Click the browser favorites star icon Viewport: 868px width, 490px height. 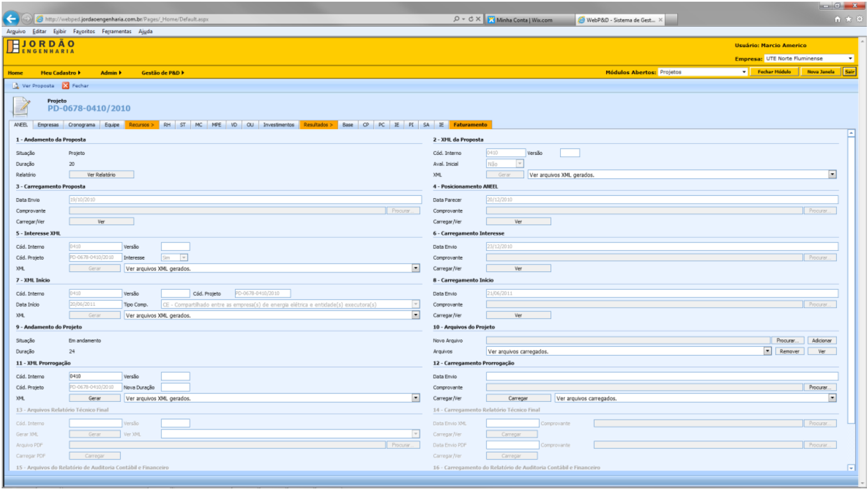click(849, 19)
